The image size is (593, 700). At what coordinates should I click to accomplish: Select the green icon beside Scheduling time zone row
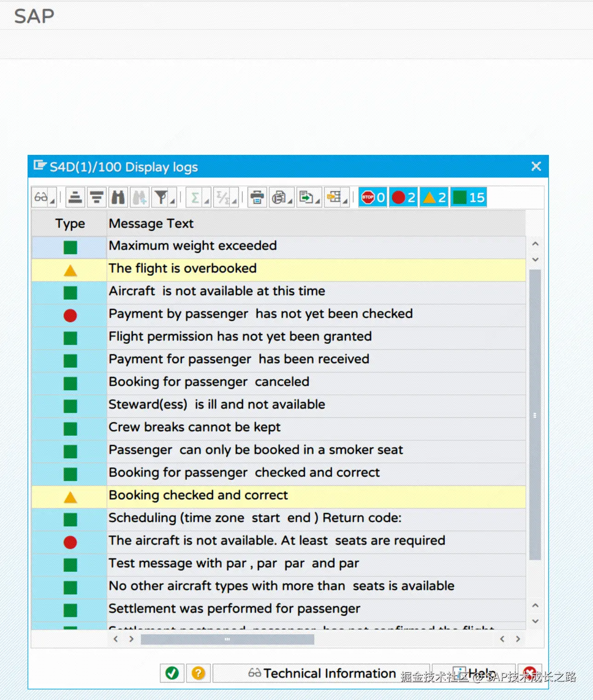click(70, 520)
